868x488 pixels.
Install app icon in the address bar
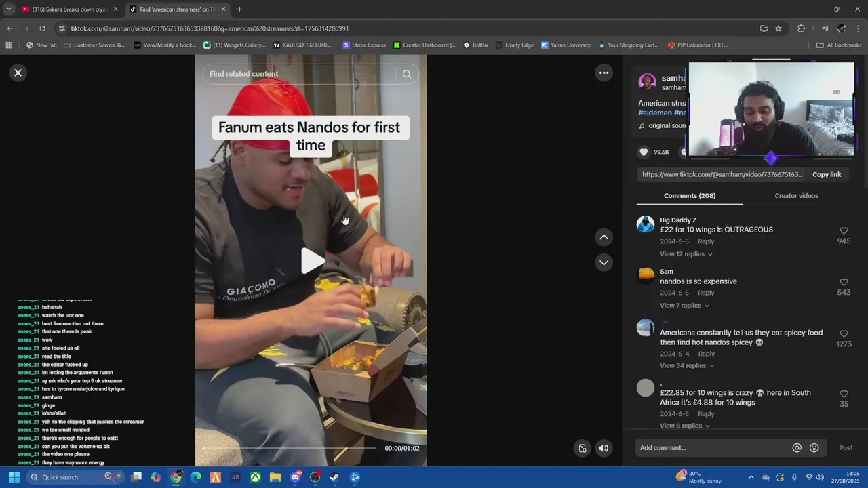coord(764,28)
